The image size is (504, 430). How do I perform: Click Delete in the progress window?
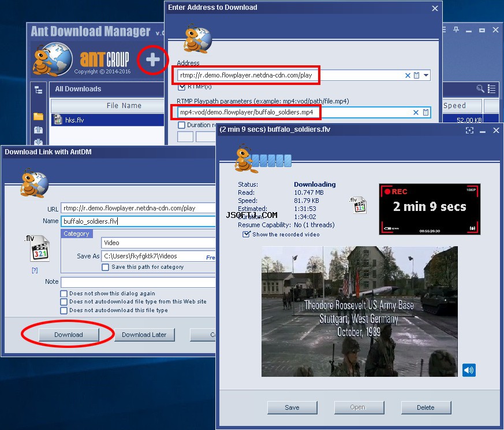[x=425, y=407]
